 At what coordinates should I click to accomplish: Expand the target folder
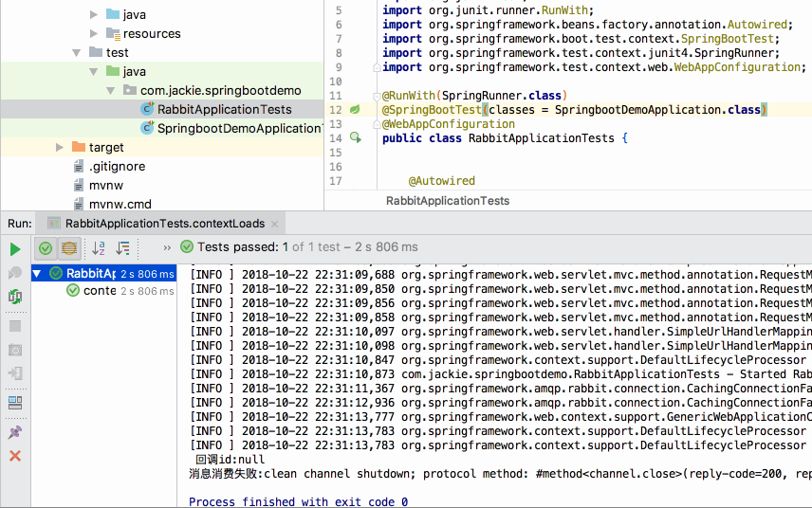pyautogui.click(x=60, y=148)
